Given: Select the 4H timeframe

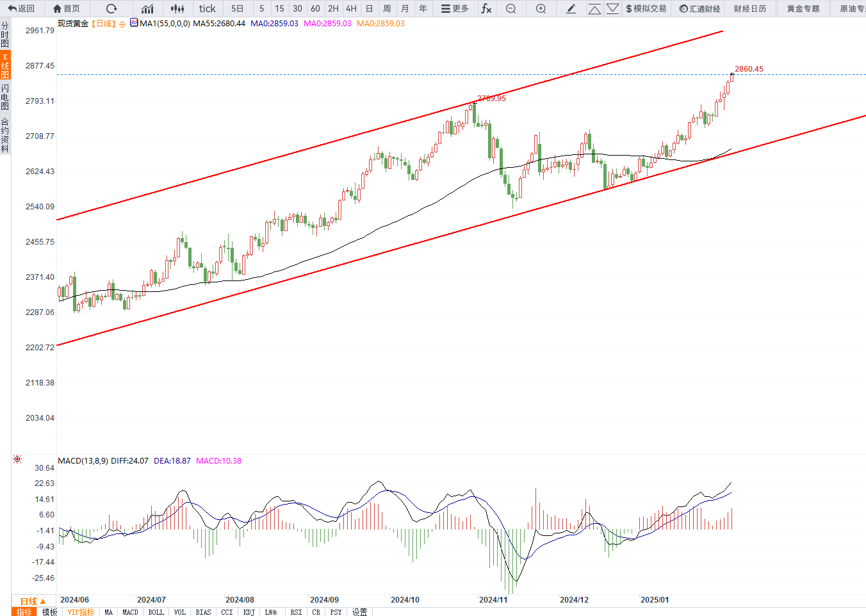Looking at the screenshot, I should (351, 8).
